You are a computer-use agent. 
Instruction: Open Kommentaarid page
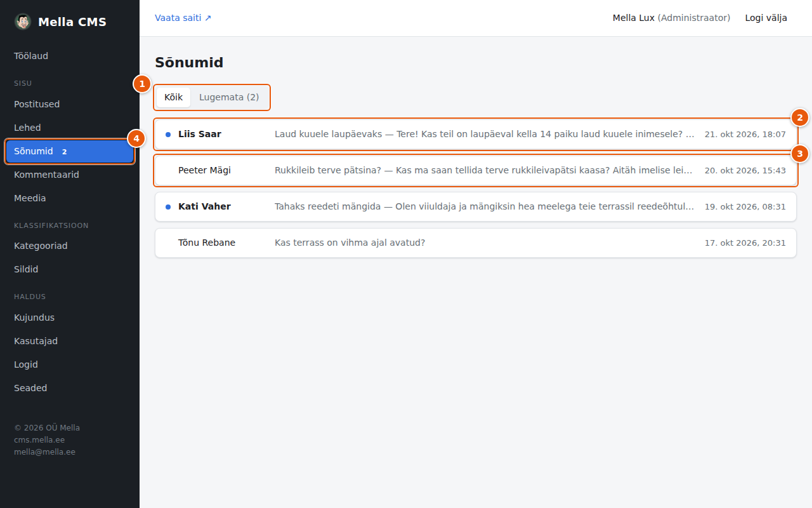(x=70, y=175)
